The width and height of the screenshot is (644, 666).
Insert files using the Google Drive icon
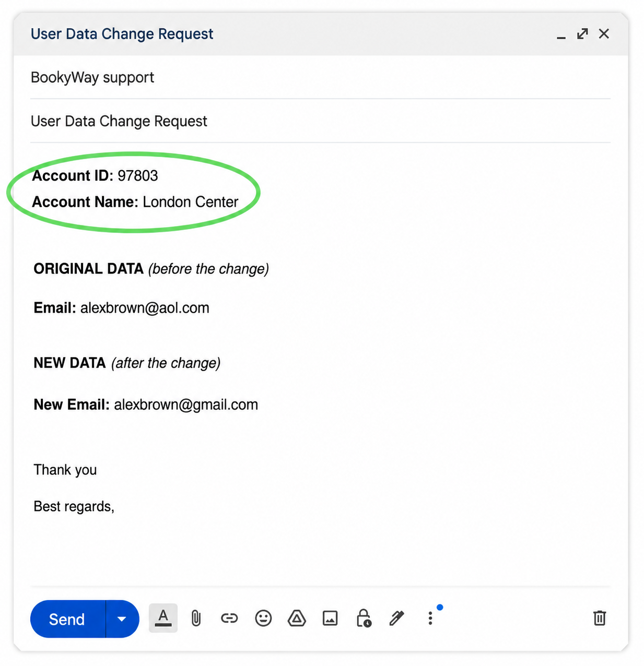(x=297, y=619)
